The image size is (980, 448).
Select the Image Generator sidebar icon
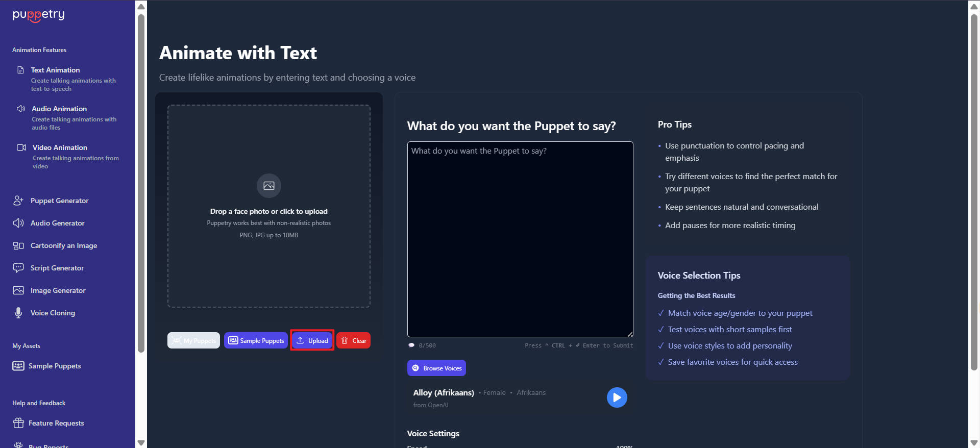(x=18, y=290)
